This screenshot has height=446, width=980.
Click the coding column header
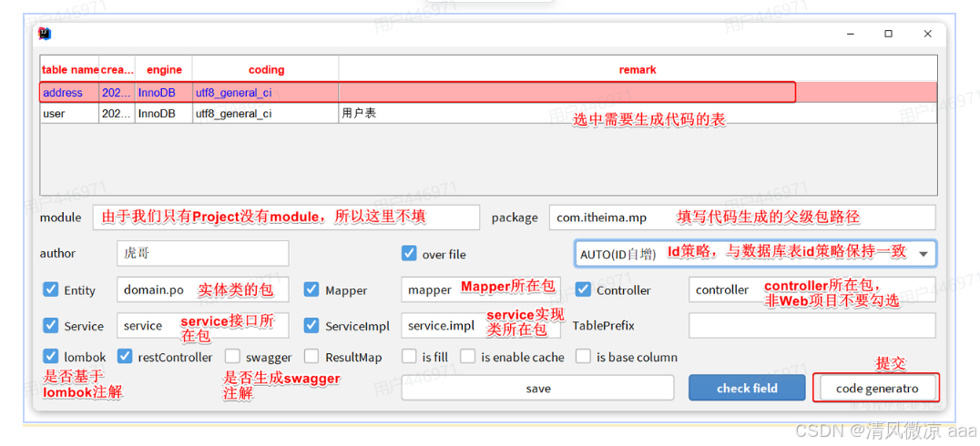click(266, 69)
